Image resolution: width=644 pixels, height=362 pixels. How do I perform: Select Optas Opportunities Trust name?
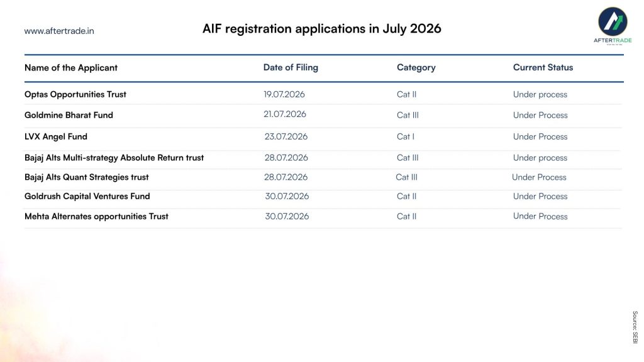[75, 94]
